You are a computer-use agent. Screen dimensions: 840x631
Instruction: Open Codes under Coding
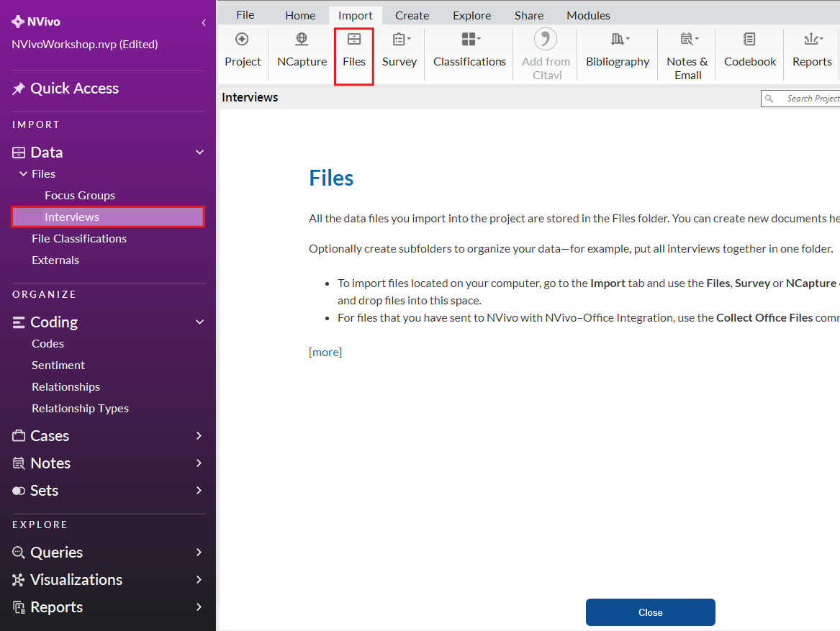point(48,344)
